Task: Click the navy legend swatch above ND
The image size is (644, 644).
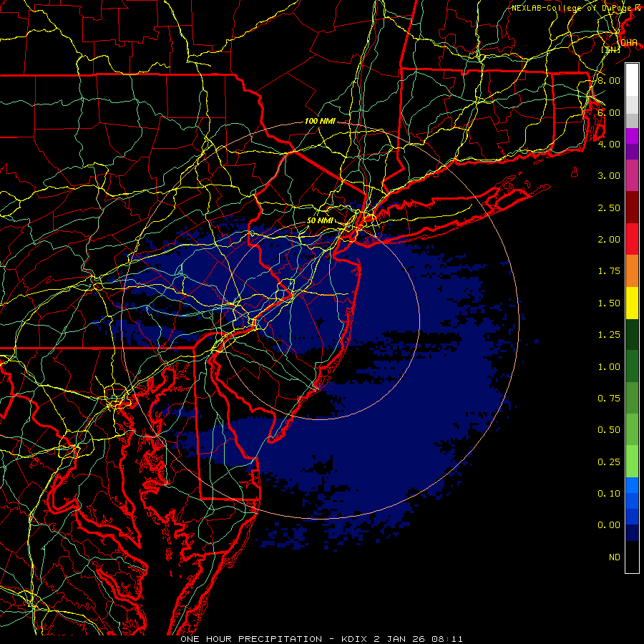Action: tap(632, 533)
